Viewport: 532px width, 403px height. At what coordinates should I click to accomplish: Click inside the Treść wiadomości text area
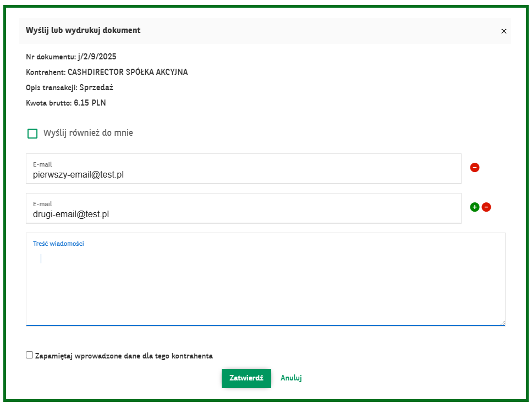click(x=266, y=279)
